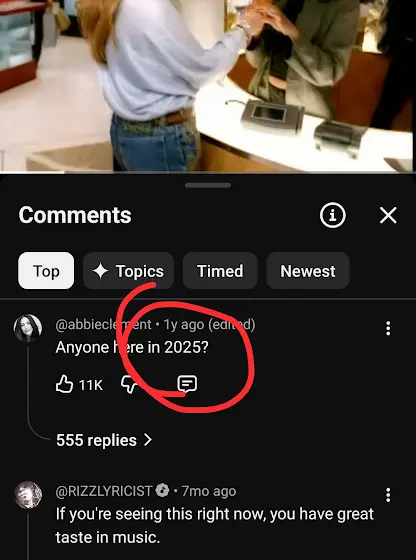This screenshot has width=416, height=560.
Task: Open the comments info icon
Action: (332, 215)
